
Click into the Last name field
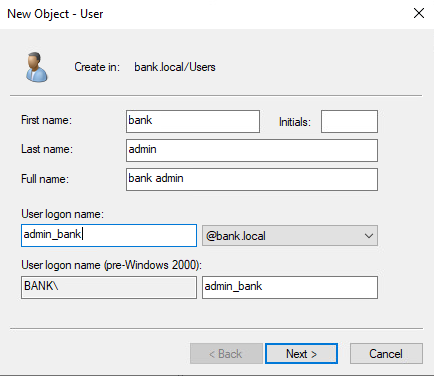[252, 150]
